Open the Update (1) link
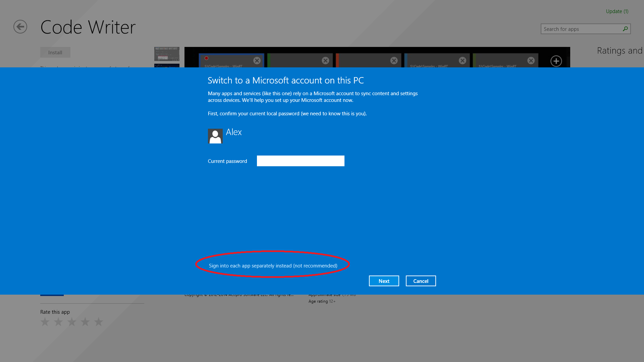The image size is (644, 362). pyautogui.click(x=617, y=11)
